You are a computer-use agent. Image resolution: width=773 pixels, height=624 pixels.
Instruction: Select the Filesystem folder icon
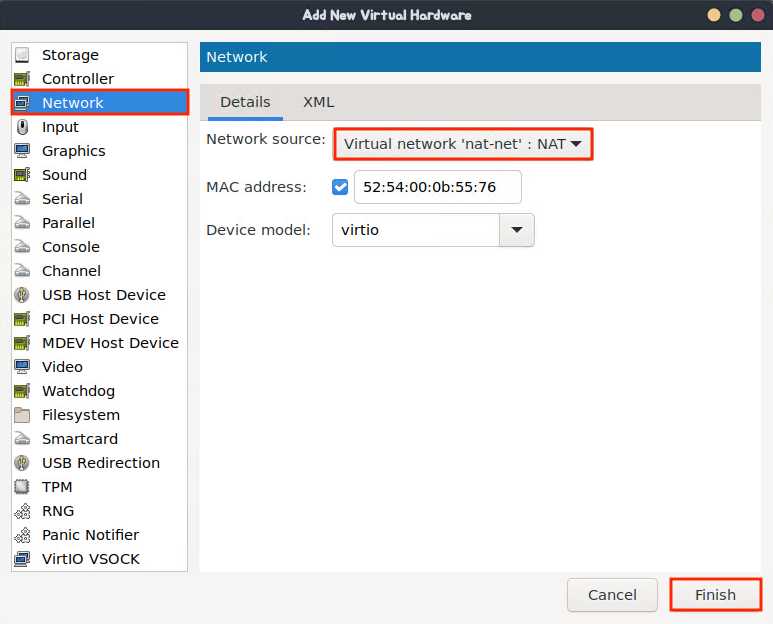[x=22, y=415]
